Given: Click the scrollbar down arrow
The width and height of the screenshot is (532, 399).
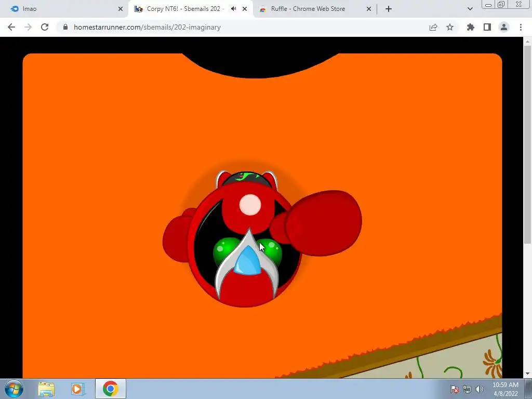Looking at the screenshot, I should [x=527, y=374].
